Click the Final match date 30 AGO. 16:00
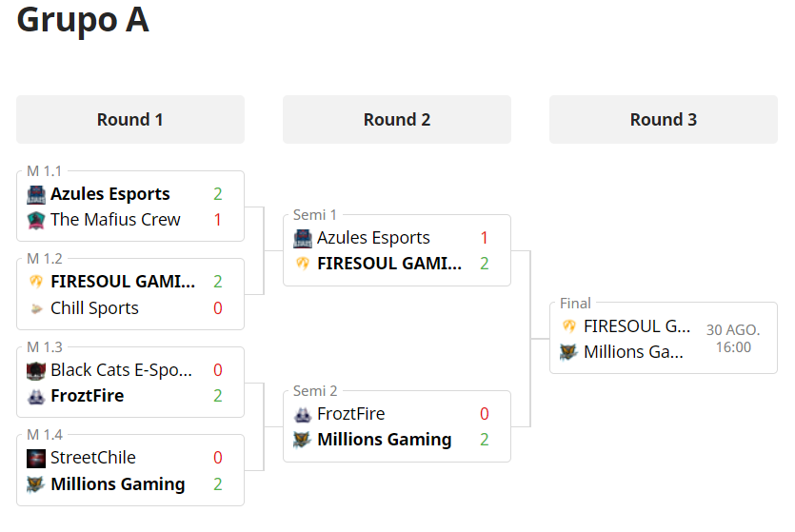The height and width of the screenshot is (532, 795). [733, 339]
